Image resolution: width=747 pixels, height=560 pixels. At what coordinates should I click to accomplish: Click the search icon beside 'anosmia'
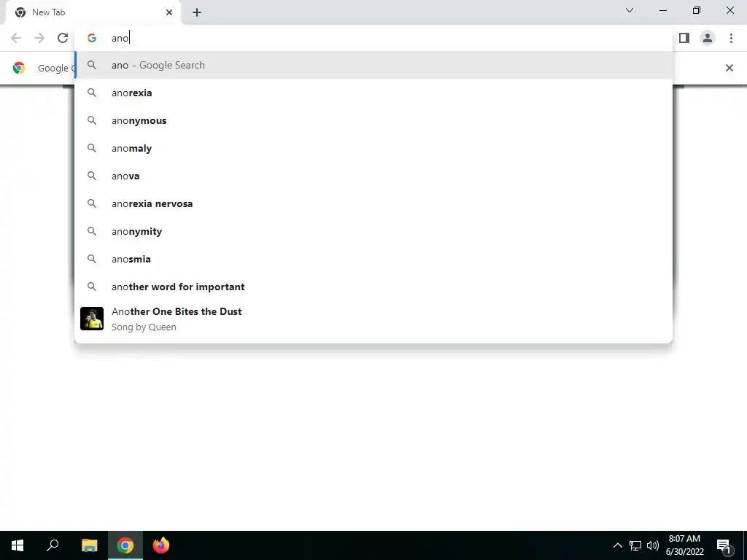tap(92, 259)
